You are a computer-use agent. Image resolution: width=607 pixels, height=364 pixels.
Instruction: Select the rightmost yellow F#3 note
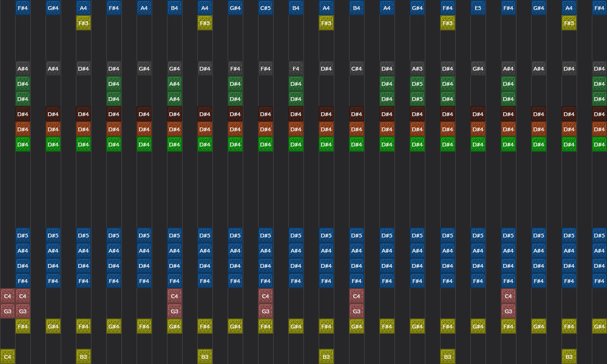(x=569, y=23)
